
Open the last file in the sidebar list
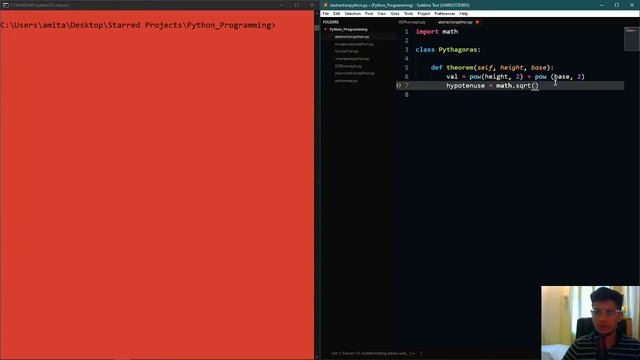(x=346, y=81)
